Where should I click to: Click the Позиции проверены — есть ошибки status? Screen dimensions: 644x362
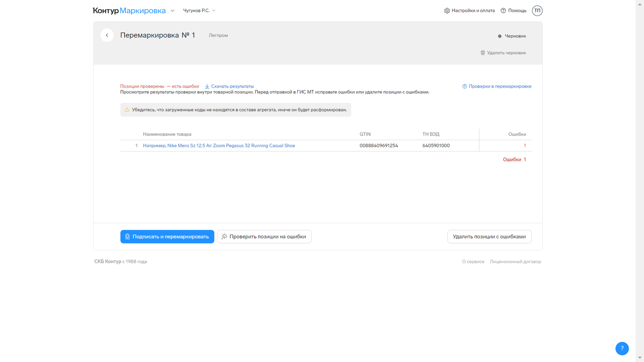click(x=159, y=86)
